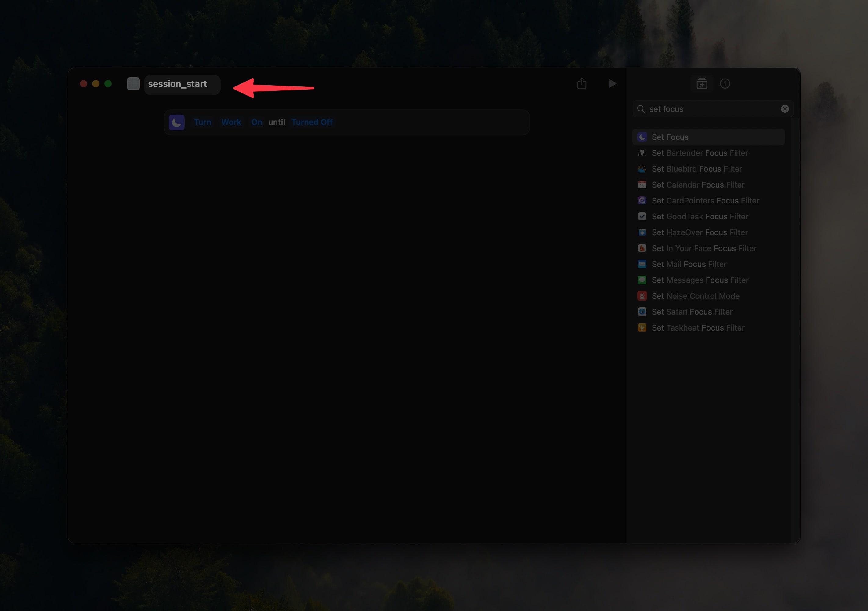Choose Set Bartender Focus Filter

point(700,153)
